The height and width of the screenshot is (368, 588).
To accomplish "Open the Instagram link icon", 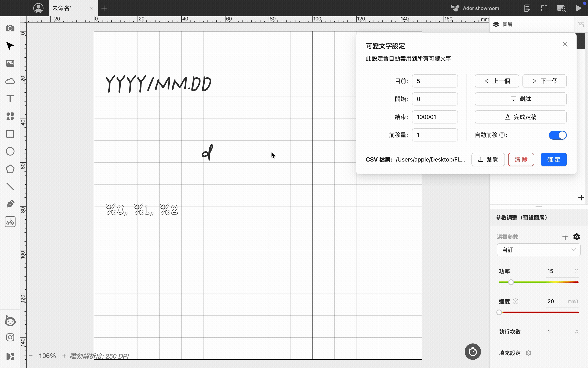I will (10, 337).
